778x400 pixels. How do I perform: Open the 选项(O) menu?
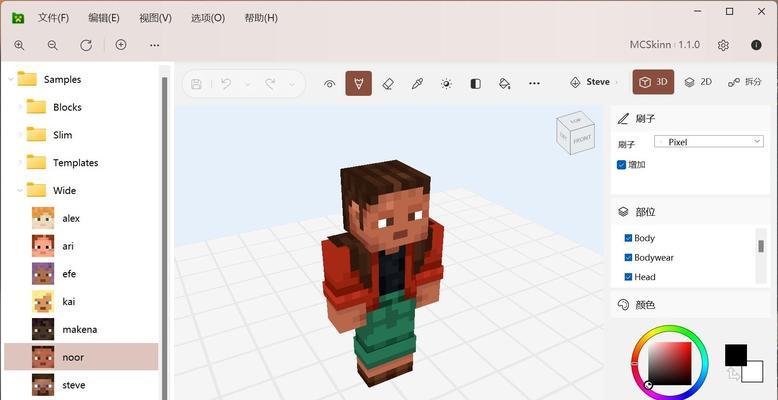click(x=208, y=18)
